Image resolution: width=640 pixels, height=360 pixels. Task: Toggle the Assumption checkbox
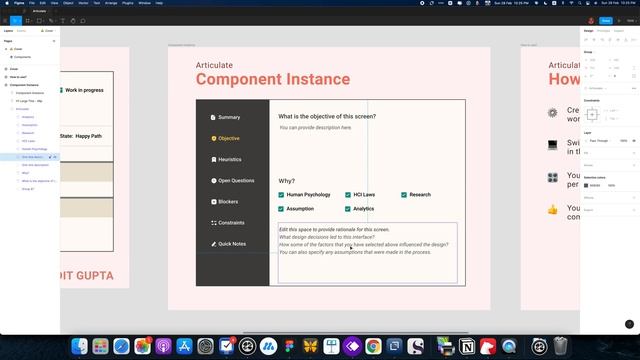point(281,209)
